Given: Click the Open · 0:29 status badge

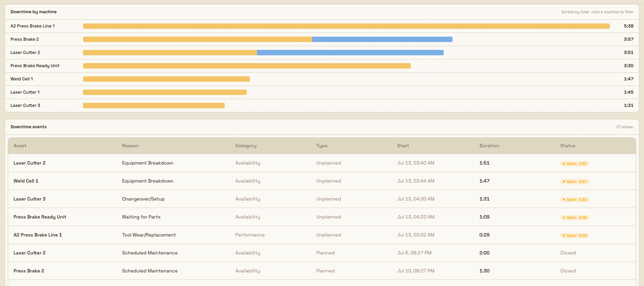Looking at the screenshot, I should point(575,235).
